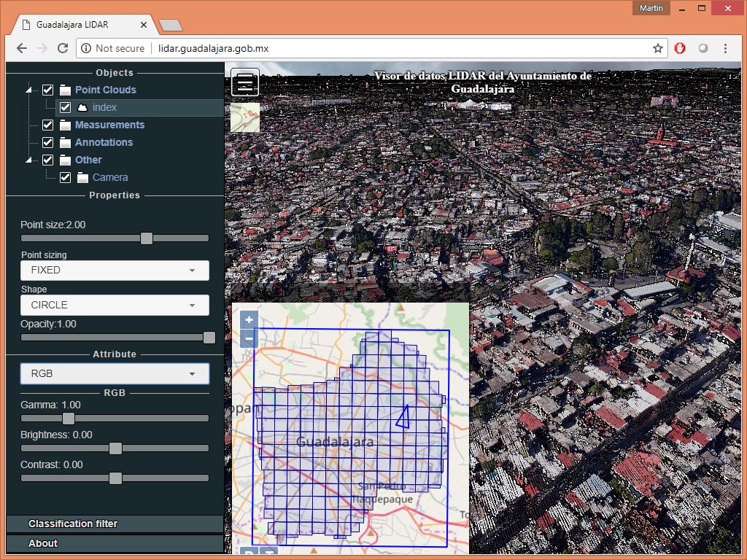The width and height of the screenshot is (747, 560).
Task: Open the Chrome three-dot menu
Action: (x=725, y=48)
